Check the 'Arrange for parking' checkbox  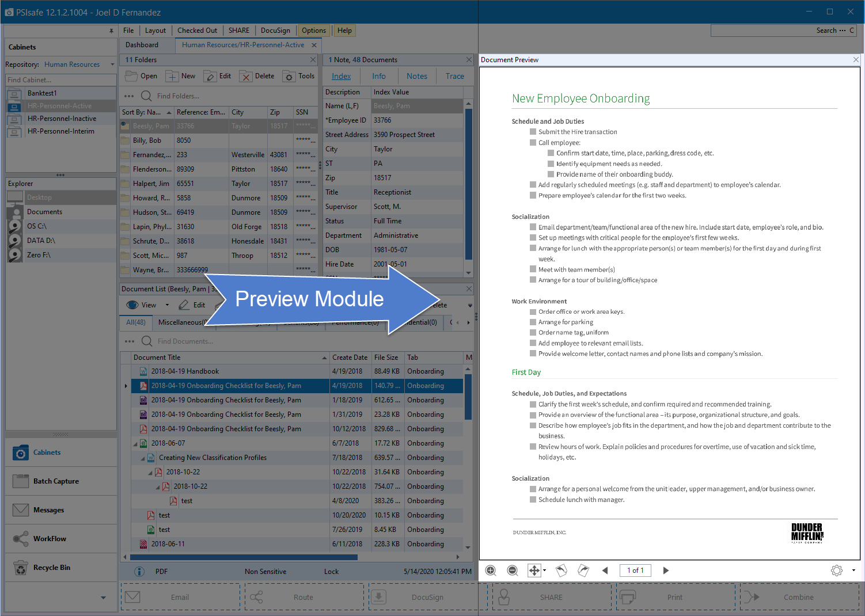533,322
